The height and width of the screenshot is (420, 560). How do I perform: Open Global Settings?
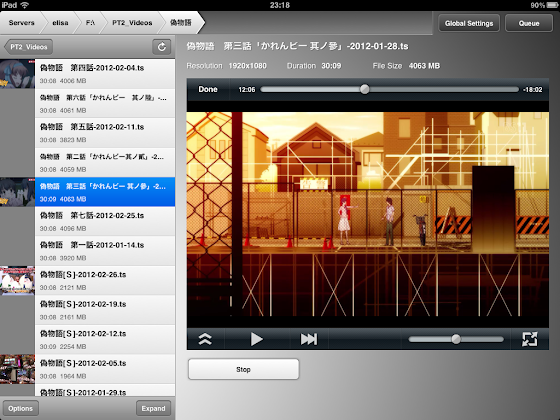click(469, 24)
